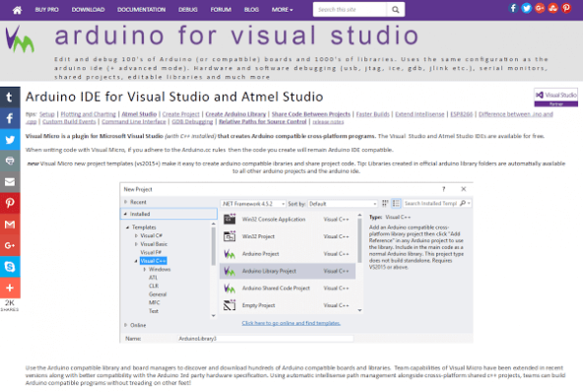Image resolution: width=583 pixels, height=392 pixels.
Task: Click the Search this site field
Action: [350, 10]
